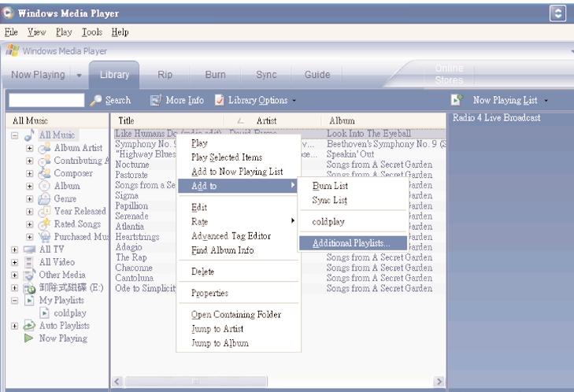Choose Additional Playlists... from submenu
Image resolution: width=574 pixels, height=392 pixels.
[353, 243]
